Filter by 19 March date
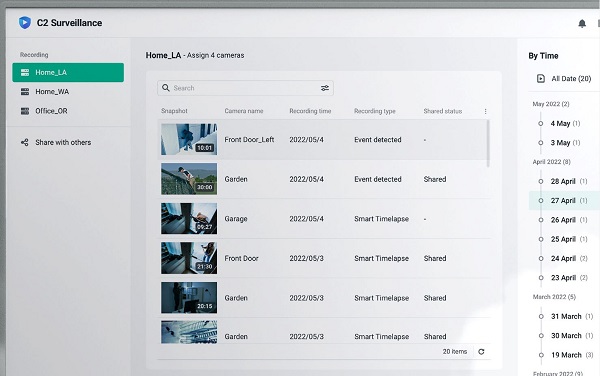 pyautogui.click(x=572, y=355)
